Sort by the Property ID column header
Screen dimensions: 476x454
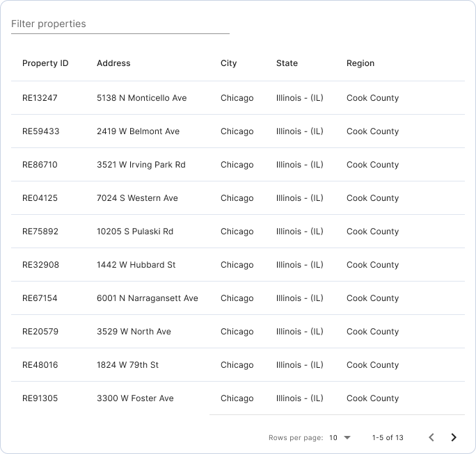click(x=45, y=63)
